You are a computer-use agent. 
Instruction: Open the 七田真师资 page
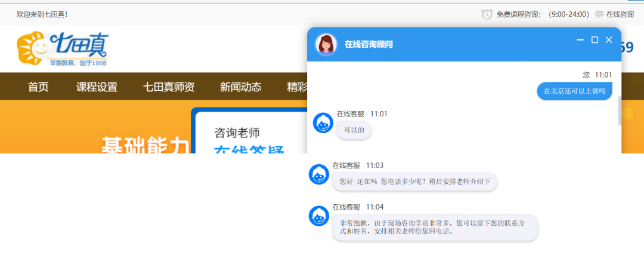[169, 87]
